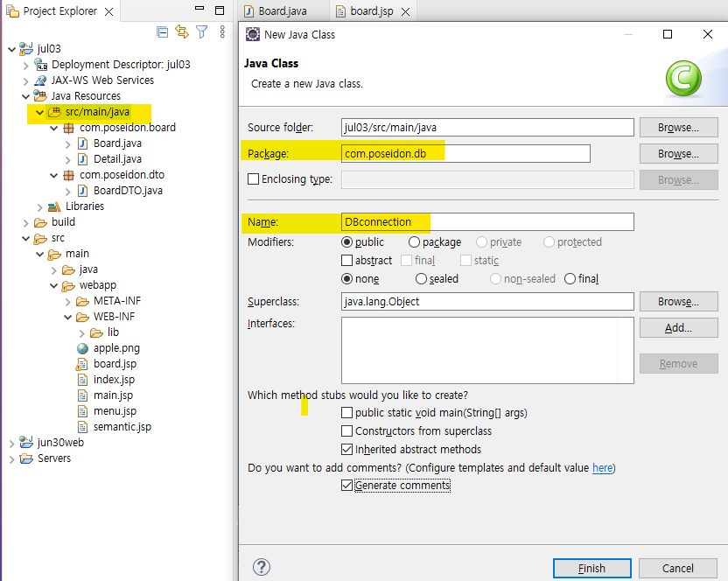Click the jun30web project icon
This screenshot has height=581, width=728.
(26, 442)
